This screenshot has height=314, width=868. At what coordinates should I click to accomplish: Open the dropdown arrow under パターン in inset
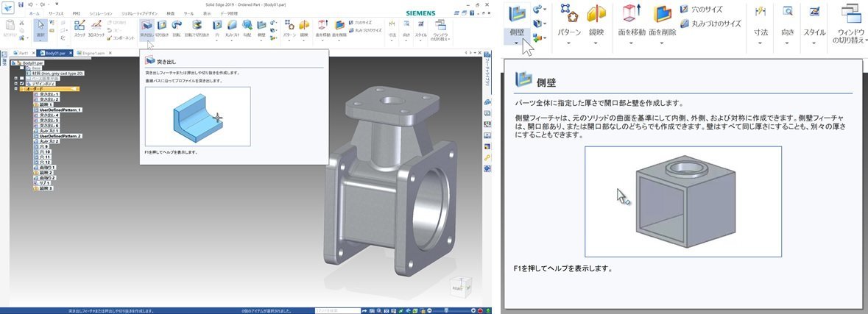(x=569, y=43)
